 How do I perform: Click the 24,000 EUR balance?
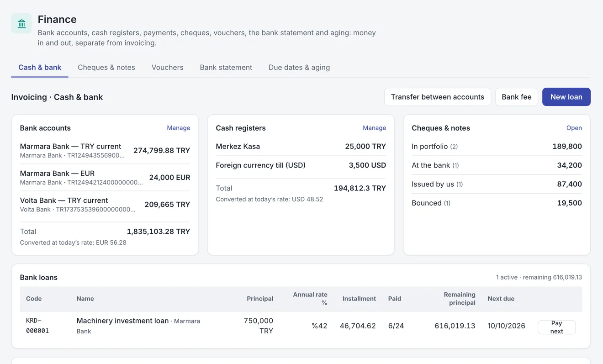pyautogui.click(x=169, y=177)
